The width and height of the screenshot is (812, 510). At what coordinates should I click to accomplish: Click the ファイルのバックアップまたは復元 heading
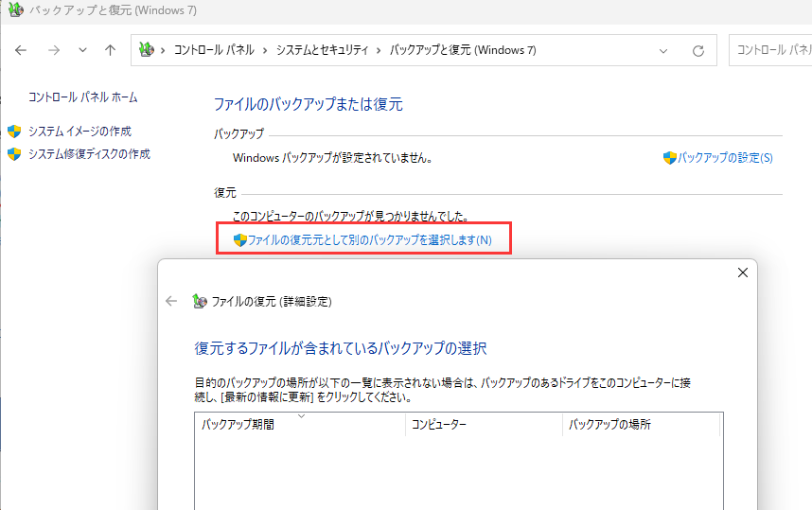(x=309, y=104)
